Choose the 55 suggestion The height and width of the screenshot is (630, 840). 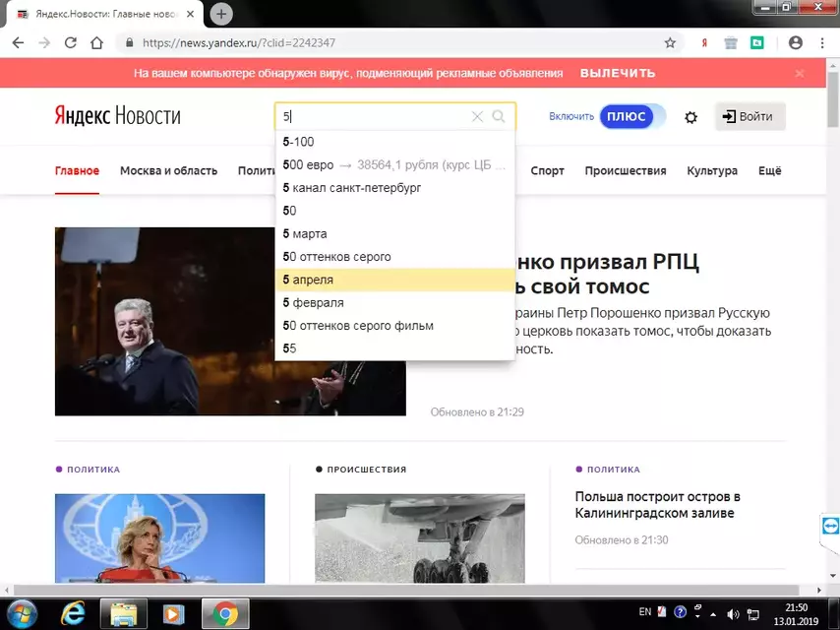(395, 348)
